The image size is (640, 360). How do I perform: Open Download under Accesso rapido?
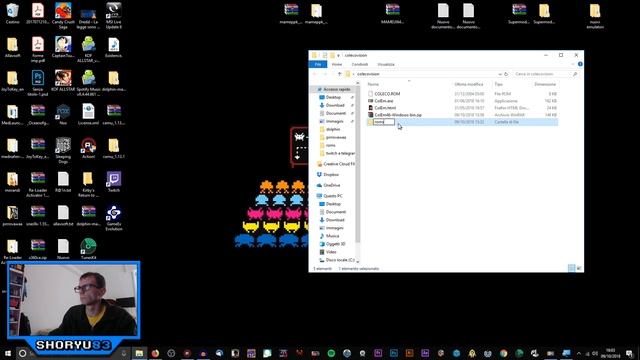[x=335, y=105]
